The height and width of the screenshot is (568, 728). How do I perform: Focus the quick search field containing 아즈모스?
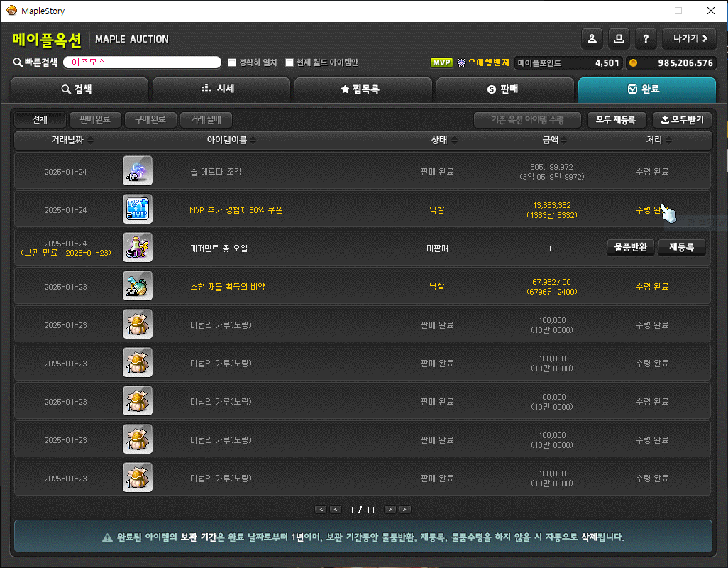(142, 62)
